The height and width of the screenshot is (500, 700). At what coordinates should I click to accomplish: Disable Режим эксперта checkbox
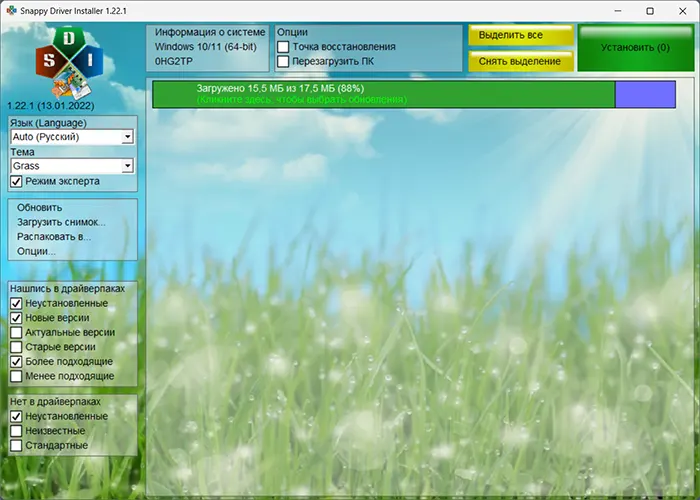click(x=16, y=181)
